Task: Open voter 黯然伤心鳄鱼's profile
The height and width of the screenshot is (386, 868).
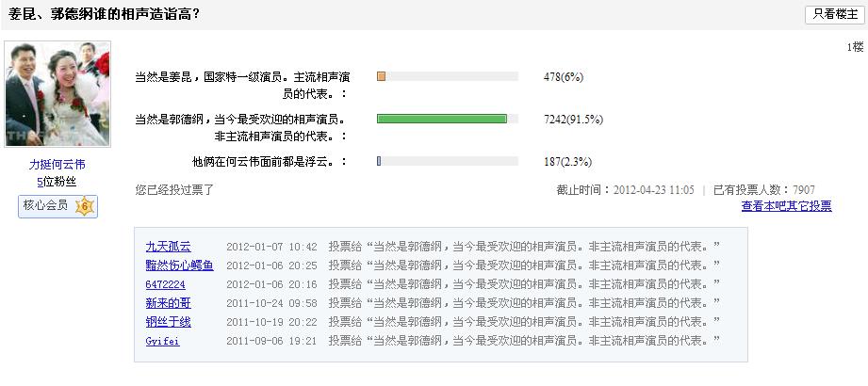Action: (x=179, y=265)
